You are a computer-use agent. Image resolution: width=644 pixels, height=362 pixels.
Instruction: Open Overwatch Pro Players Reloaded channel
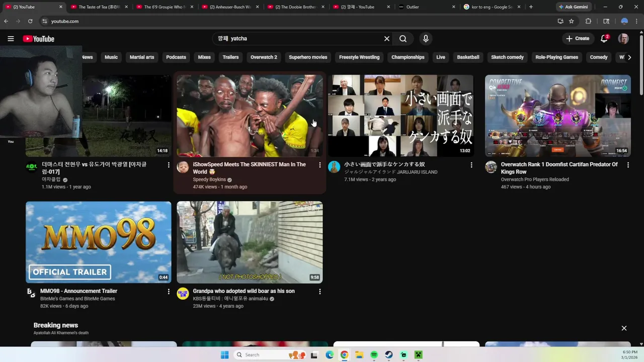(x=535, y=179)
